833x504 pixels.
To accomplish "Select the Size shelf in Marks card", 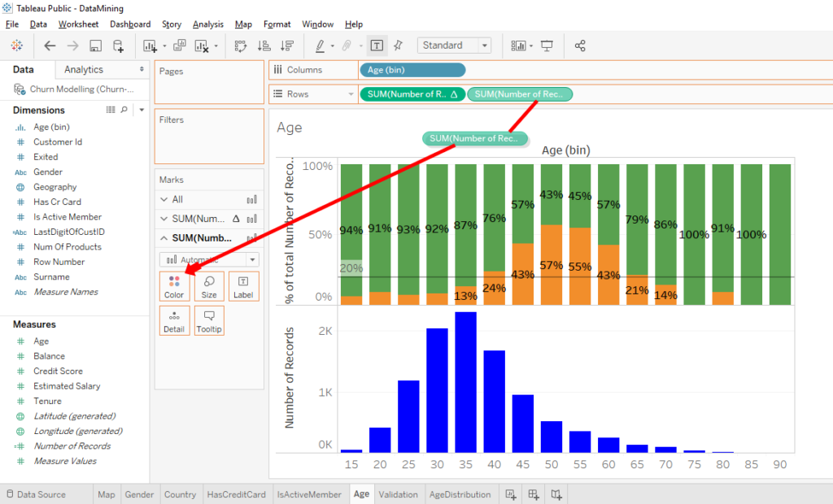I will tap(207, 286).
